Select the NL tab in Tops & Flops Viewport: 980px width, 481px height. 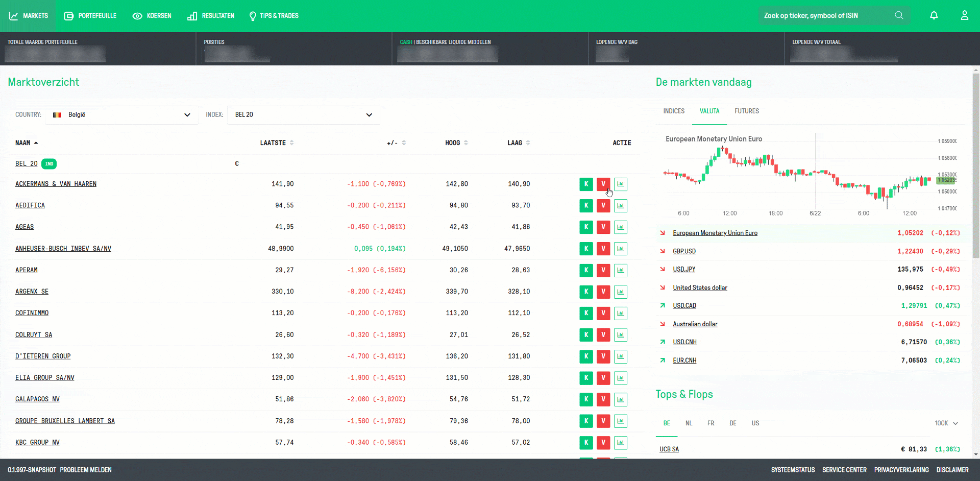coord(689,423)
